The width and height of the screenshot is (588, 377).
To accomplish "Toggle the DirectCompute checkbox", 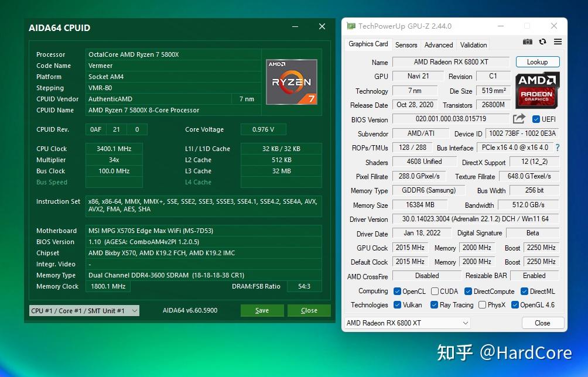I will [468, 291].
